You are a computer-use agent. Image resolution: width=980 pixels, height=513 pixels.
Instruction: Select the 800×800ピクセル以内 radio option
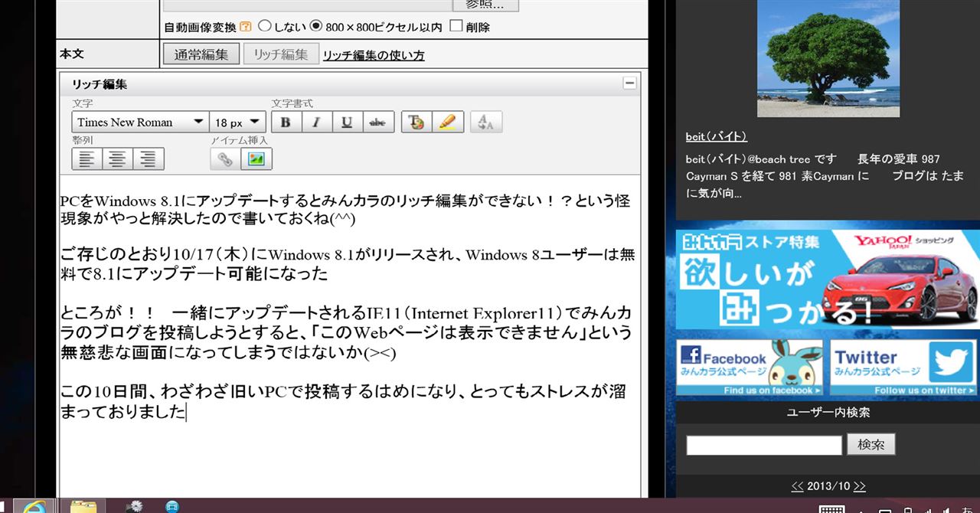click(x=316, y=26)
